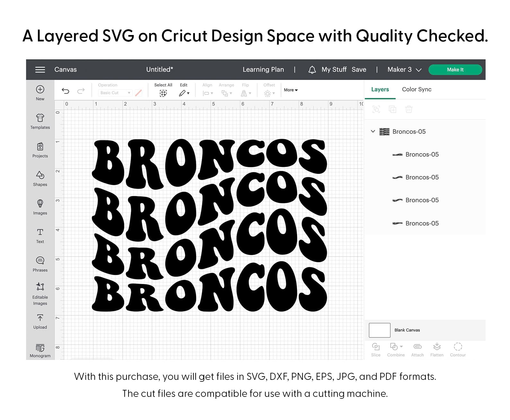The image size is (510, 420).
Task: Click the Blank Canvas color swatch
Action: coord(379,330)
